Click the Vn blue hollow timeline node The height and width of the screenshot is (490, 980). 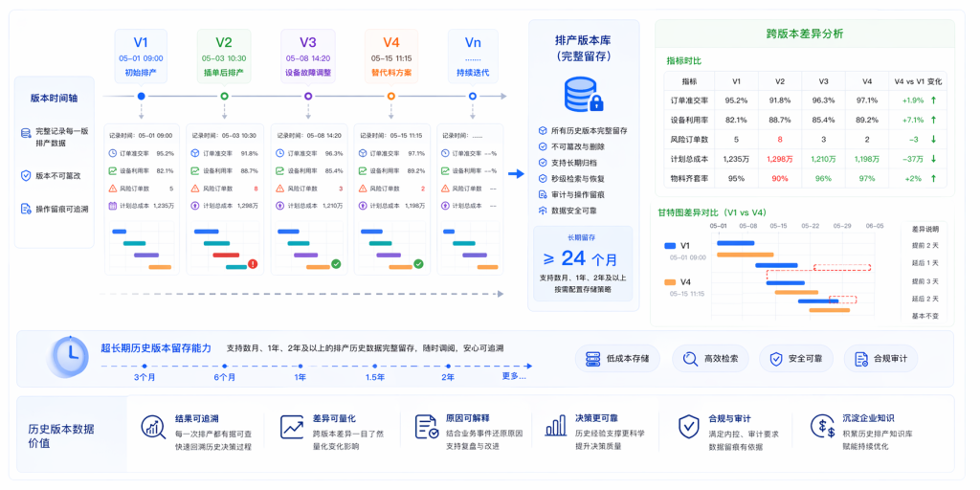point(473,97)
